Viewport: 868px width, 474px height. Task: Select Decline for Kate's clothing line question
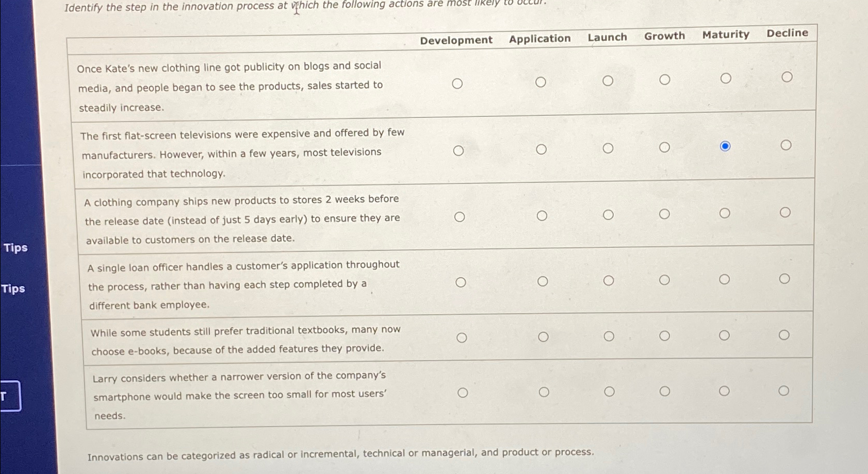pyautogui.click(x=787, y=77)
